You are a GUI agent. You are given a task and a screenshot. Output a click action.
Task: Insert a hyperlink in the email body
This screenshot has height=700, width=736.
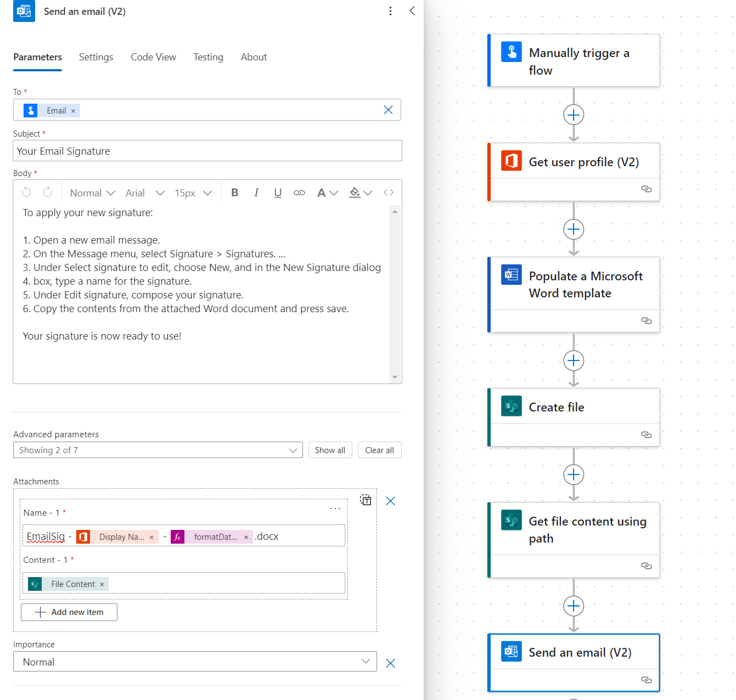click(299, 193)
